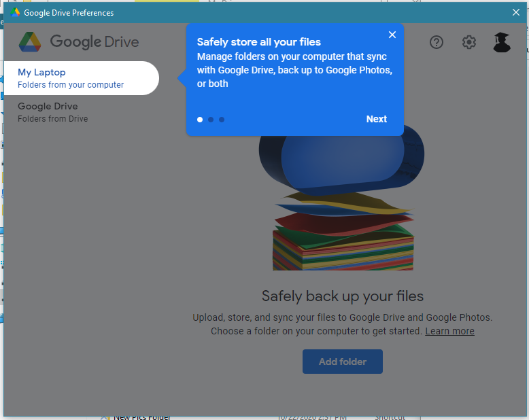Open the help question mark icon
The width and height of the screenshot is (529, 420).
point(437,42)
